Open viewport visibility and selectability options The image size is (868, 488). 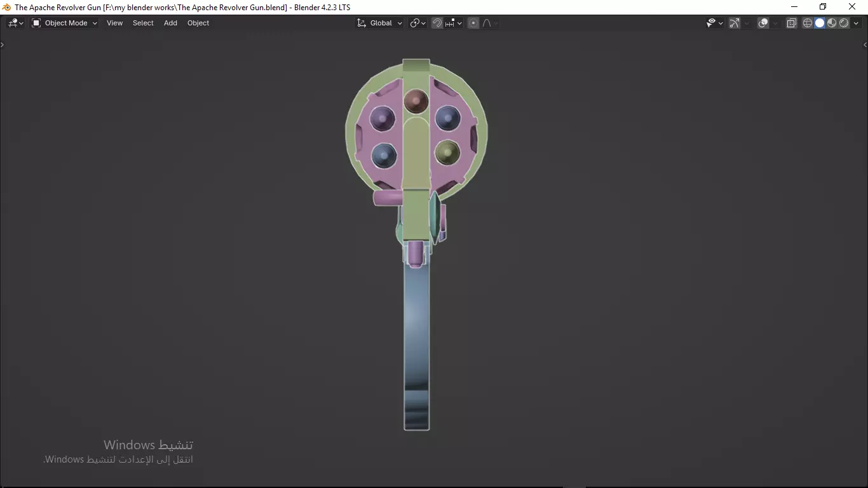coord(715,23)
